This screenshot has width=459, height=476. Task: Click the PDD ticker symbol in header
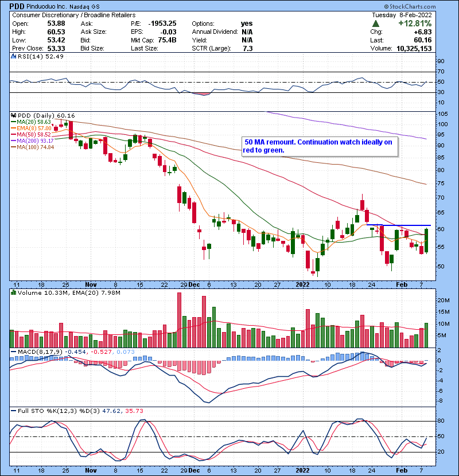point(17,6)
